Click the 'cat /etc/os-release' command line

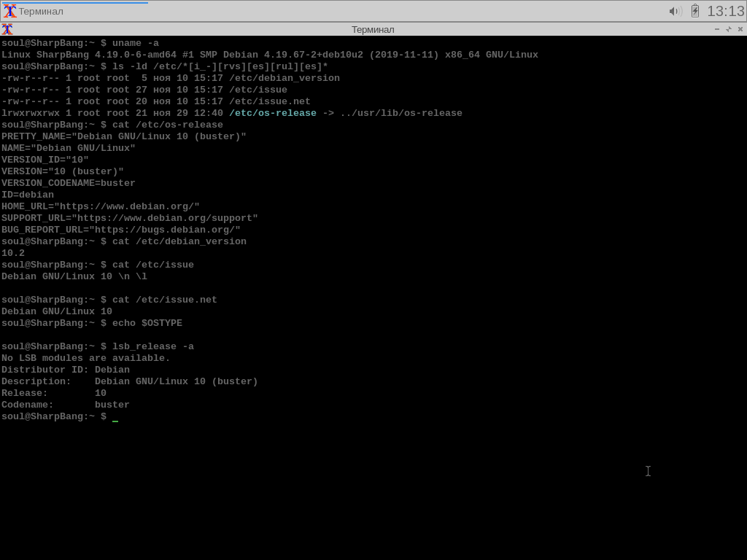(112, 125)
